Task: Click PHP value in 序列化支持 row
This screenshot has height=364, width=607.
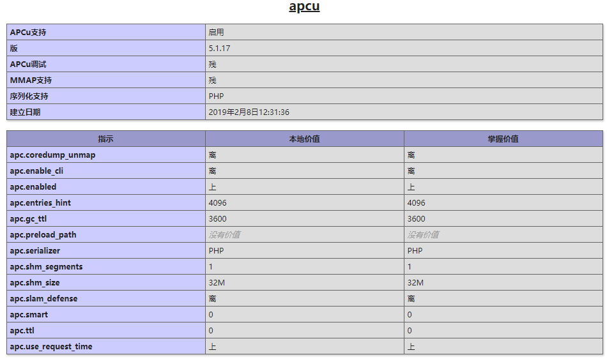Action: point(217,96)
